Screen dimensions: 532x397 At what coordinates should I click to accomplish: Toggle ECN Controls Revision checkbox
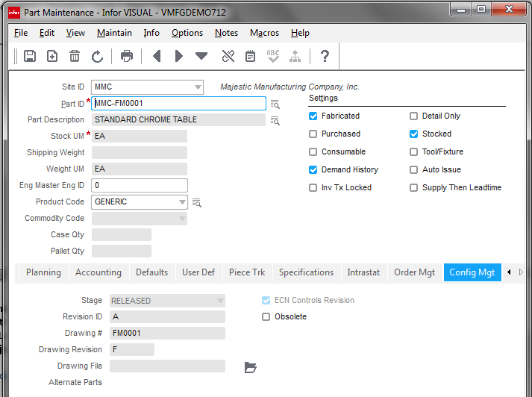tap(266, 300)
